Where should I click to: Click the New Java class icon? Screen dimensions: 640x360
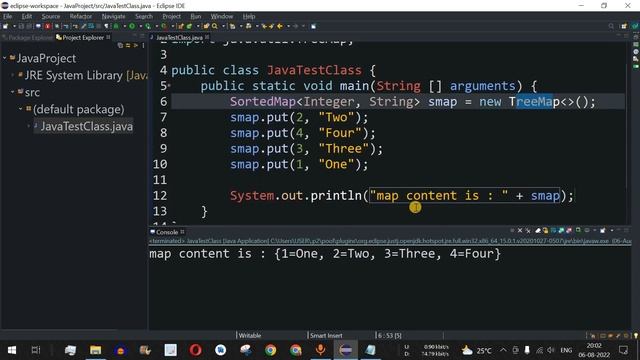click(x=189, y=26)
